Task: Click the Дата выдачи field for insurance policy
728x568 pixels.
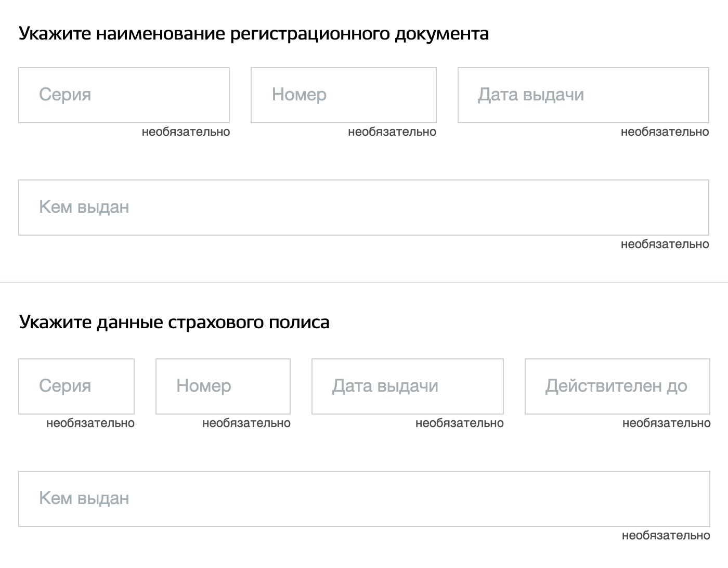Action: [x=407, y=386]
